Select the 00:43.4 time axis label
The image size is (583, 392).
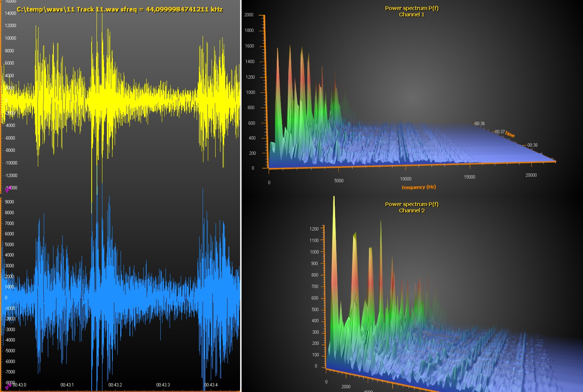point(211,385)
